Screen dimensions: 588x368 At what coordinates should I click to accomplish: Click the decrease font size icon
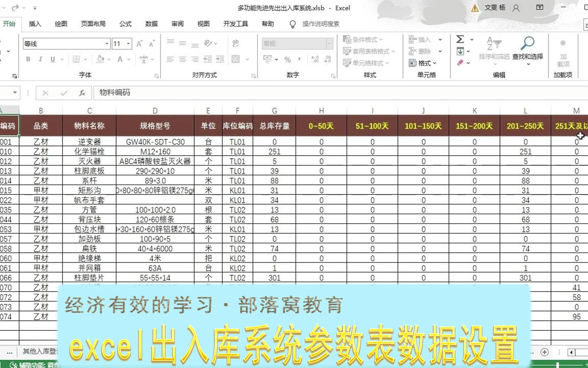[x=152, y=44]
